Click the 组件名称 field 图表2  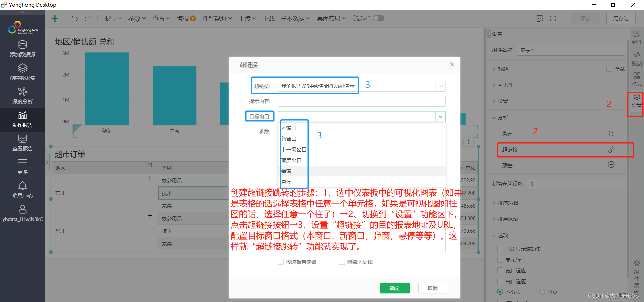point(571,50)
